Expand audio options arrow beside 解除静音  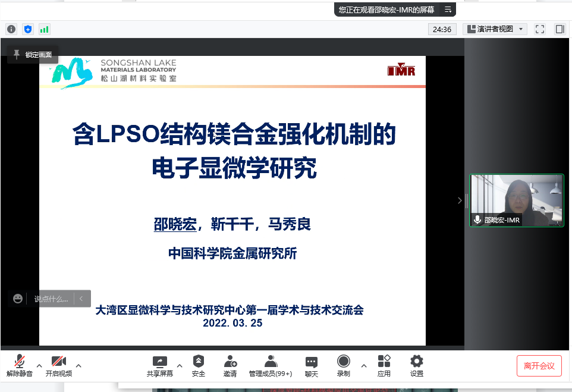39,365
